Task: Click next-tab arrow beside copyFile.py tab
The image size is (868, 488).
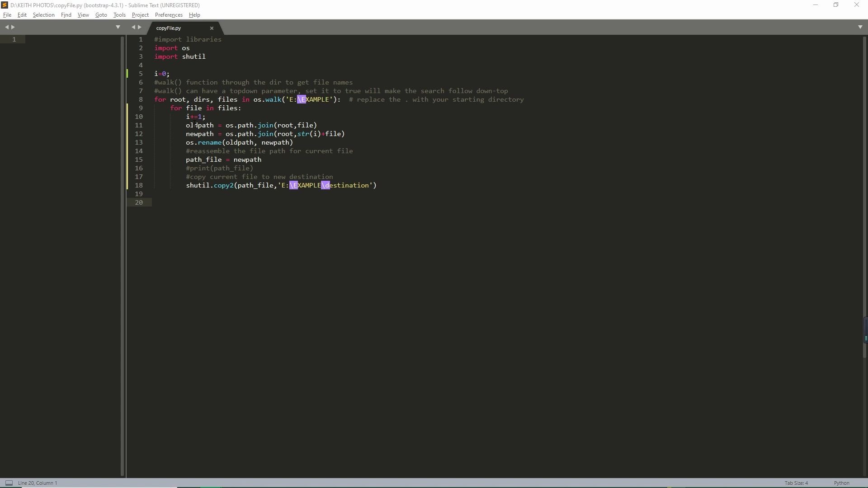Action: click(x=140, y=27)
